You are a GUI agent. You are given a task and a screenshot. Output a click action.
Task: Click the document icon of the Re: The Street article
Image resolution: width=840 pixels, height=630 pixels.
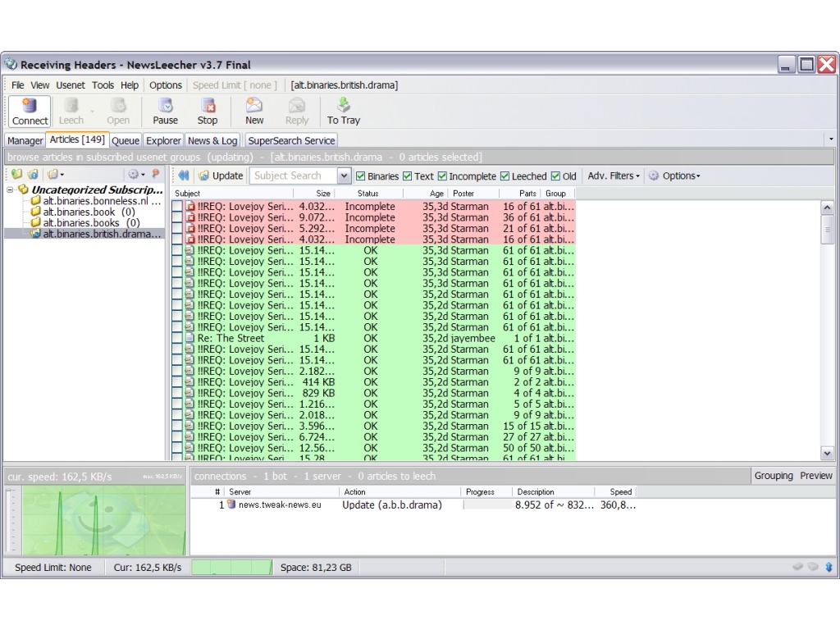coord(189,338)
